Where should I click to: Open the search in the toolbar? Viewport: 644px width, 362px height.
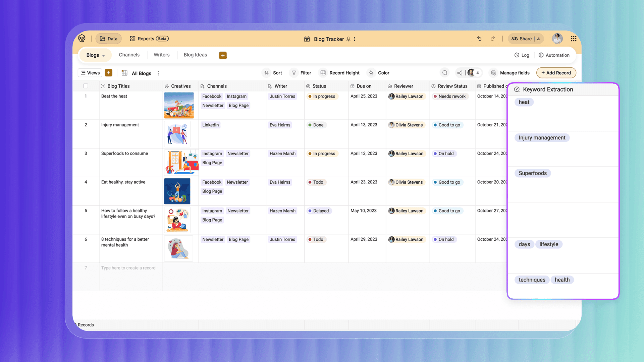coord(444,73)
